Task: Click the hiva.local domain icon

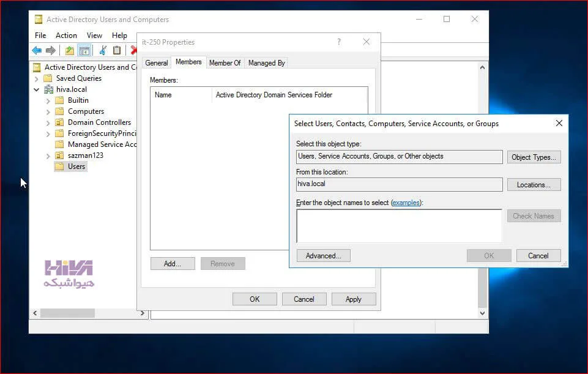Action: 48,89
